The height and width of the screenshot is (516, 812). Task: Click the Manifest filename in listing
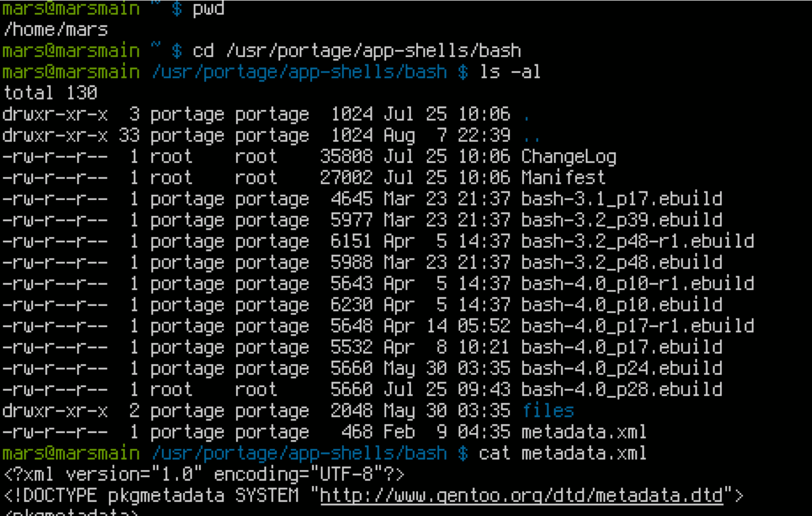pyautogui.click(x=563, y=177)
